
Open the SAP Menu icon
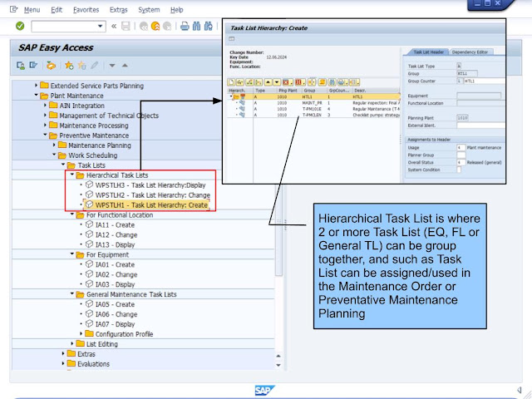tap(33, 65)
